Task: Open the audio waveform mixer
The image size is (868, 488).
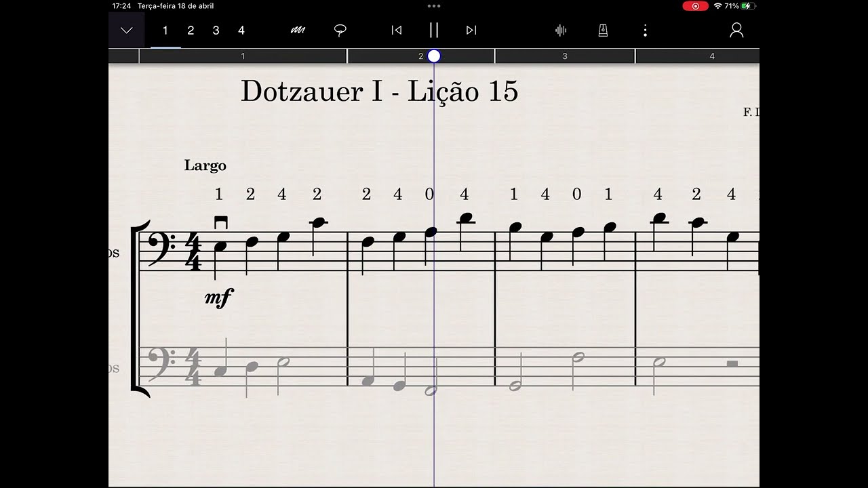Action: 561,30
